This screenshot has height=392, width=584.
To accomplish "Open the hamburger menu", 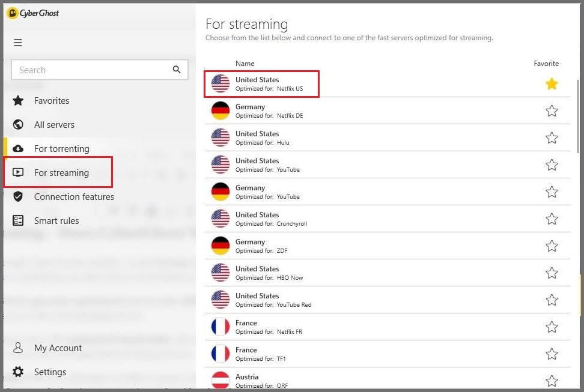I will coord(17,43).
